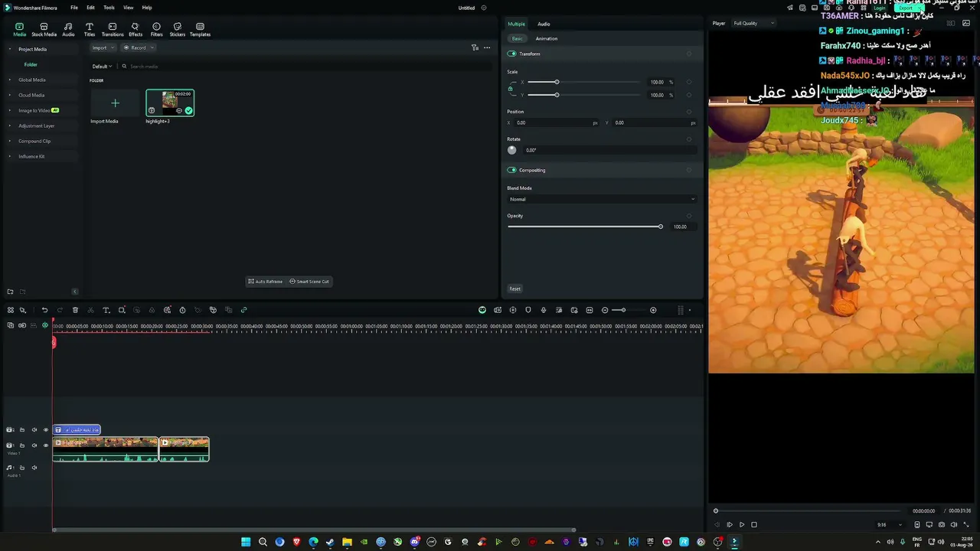Hide video track 2 with eye icon
This screenshot has height=551, width=980.
(45, 430)
